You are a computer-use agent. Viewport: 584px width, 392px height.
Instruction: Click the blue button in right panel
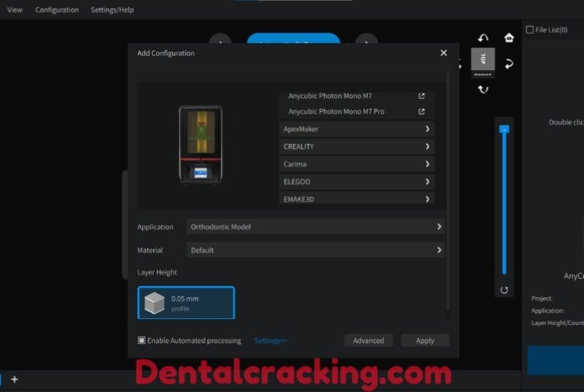(x=556, y=360)
